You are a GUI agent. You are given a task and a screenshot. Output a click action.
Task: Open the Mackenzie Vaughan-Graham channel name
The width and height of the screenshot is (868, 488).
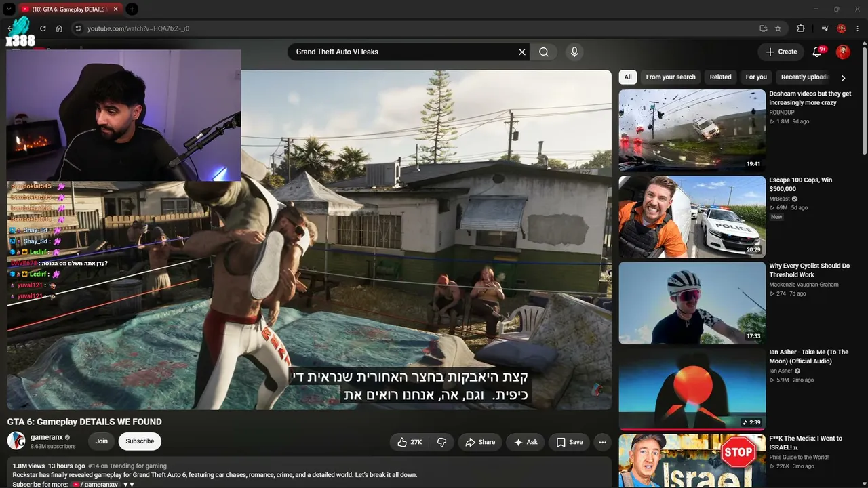tap(802, 285)
